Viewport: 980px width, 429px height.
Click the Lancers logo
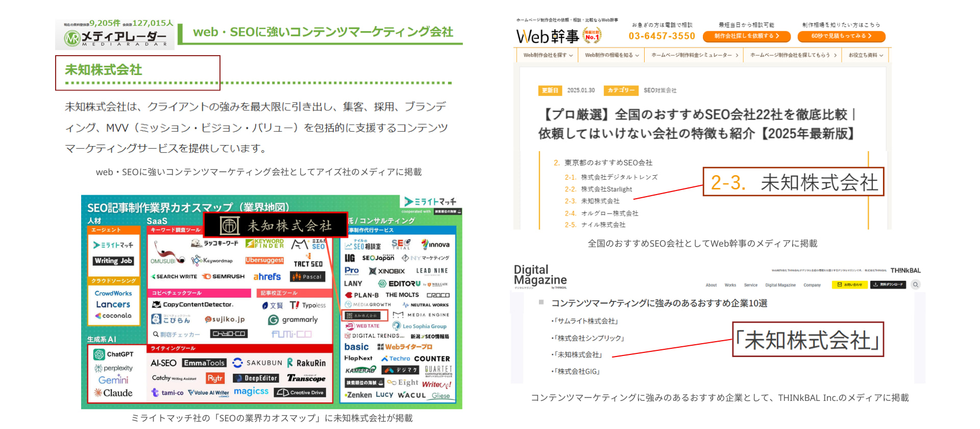click(113, 304)
